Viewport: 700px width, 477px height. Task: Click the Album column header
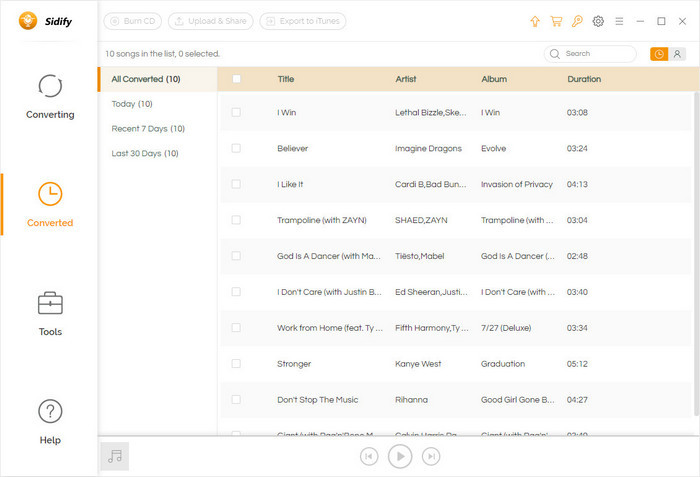point(494,79)
